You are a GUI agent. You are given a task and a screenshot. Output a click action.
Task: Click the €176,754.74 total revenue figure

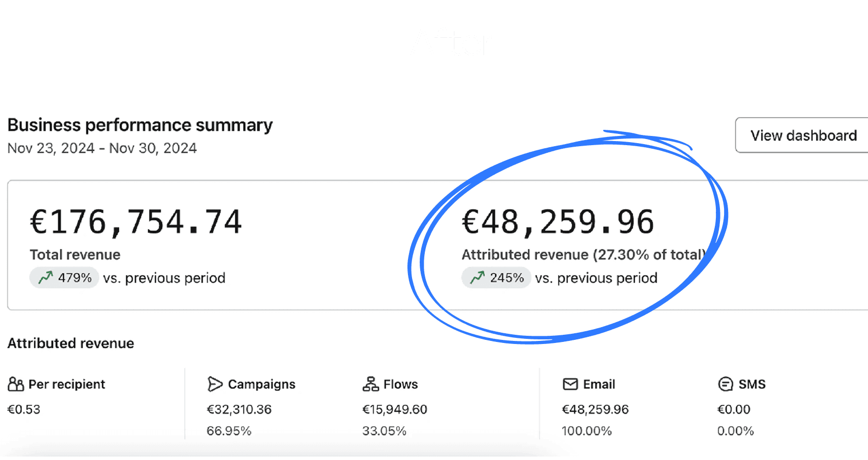coord(136,222)
